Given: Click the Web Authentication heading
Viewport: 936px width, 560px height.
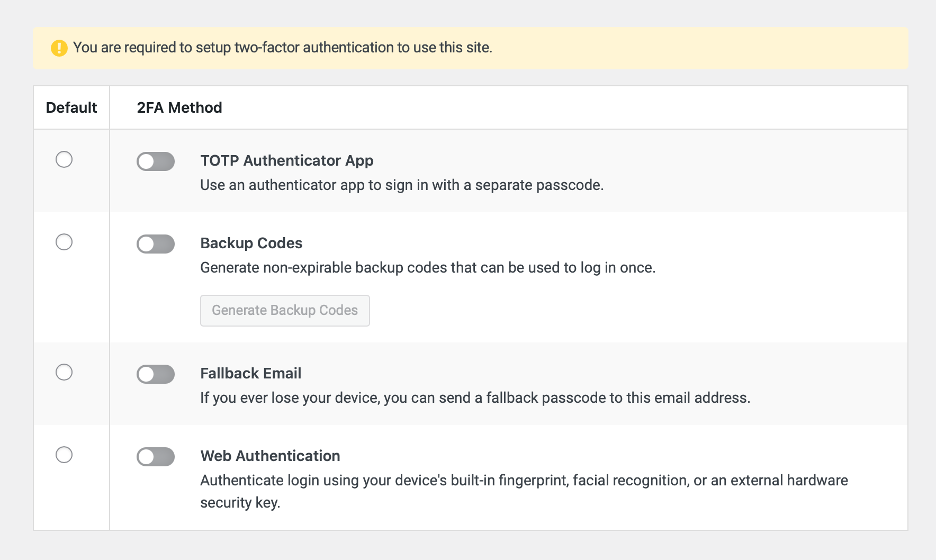Looking at the screenshot, I should [270, 456].
